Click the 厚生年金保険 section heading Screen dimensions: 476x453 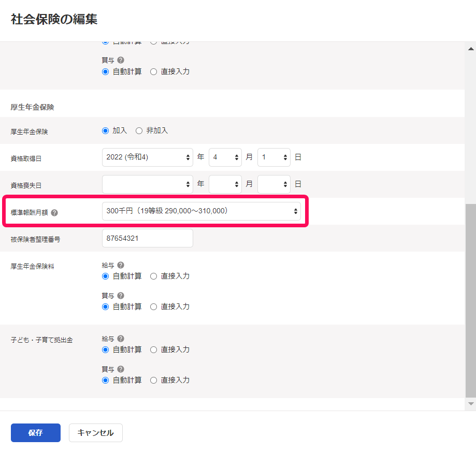coord(32,107)
